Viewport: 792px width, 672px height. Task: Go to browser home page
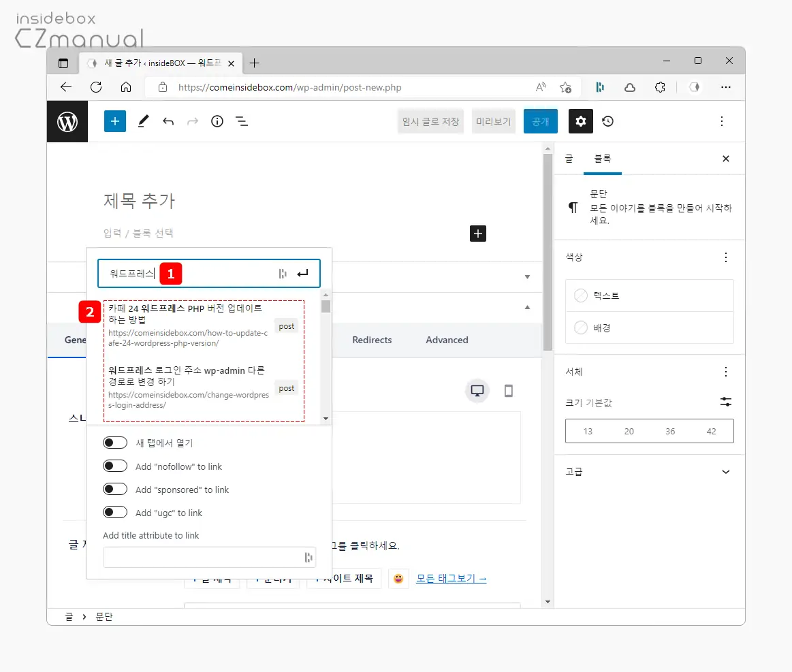point(126,87)
